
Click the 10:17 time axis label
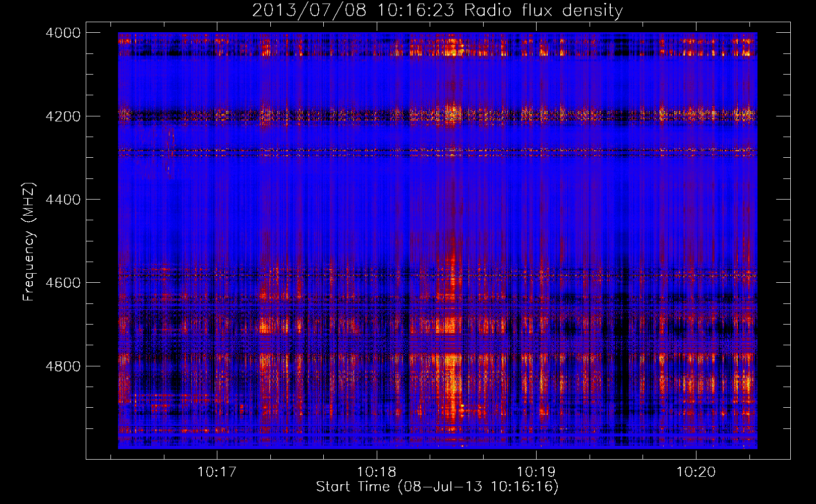pos(217,472)
